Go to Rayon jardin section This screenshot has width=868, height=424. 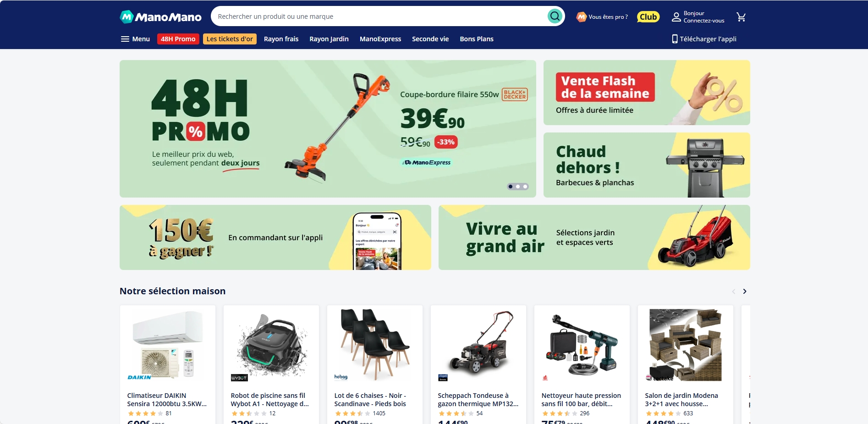329,39
